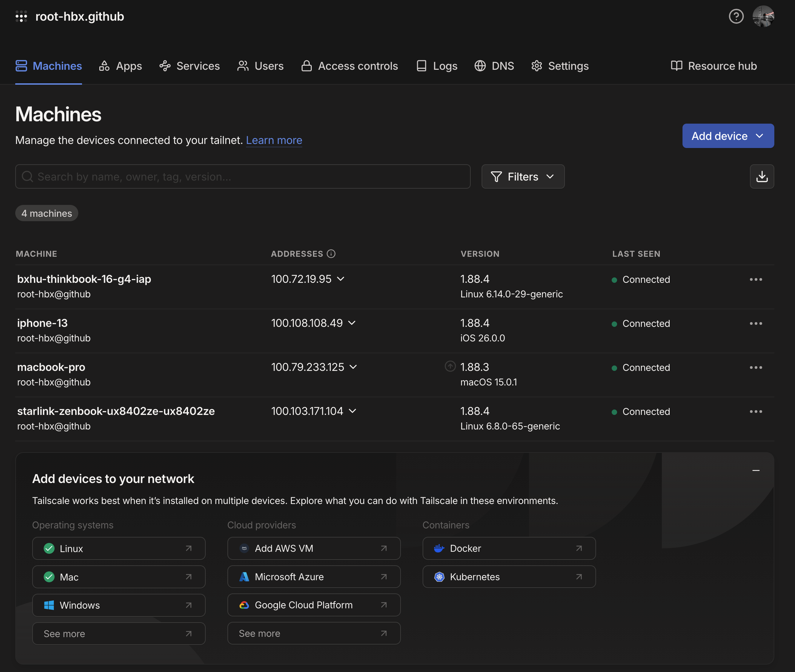795x672 pixels.
Task: Click the download machine list icon
Action: pos(761,176)
